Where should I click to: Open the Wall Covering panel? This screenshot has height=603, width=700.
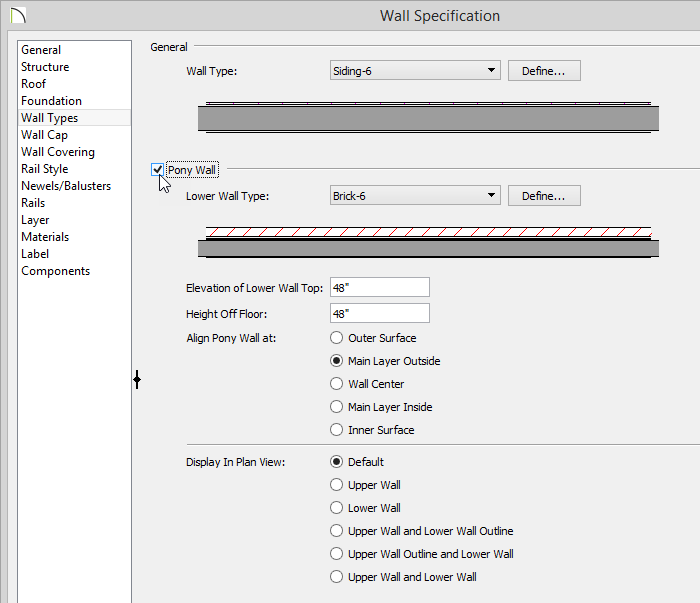coord(74,151)
